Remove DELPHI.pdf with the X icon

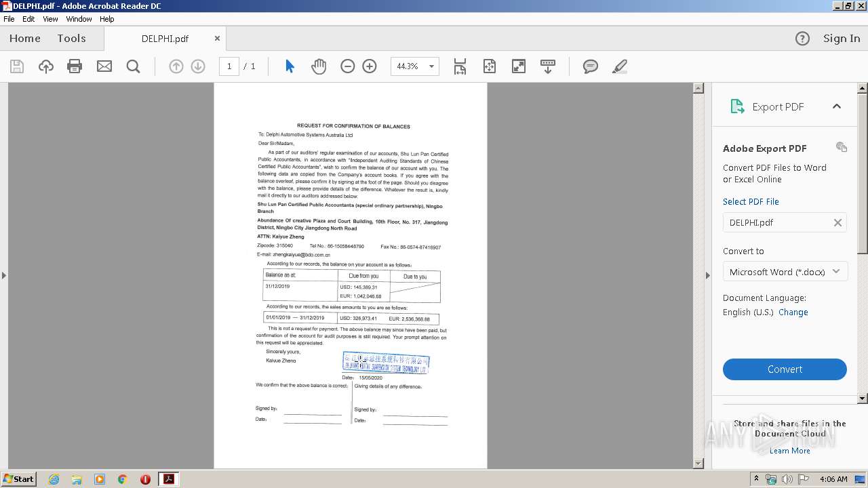coord(837,222)
